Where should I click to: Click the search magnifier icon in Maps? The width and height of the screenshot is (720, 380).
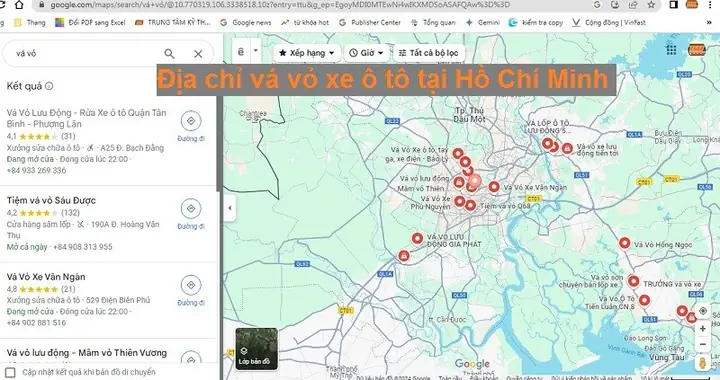click(169, 54)
